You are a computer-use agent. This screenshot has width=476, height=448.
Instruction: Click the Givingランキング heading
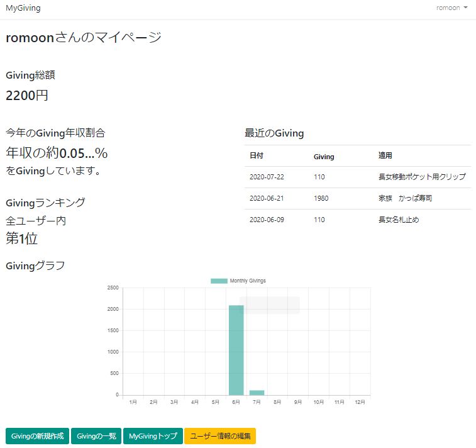tap(45, 203)
